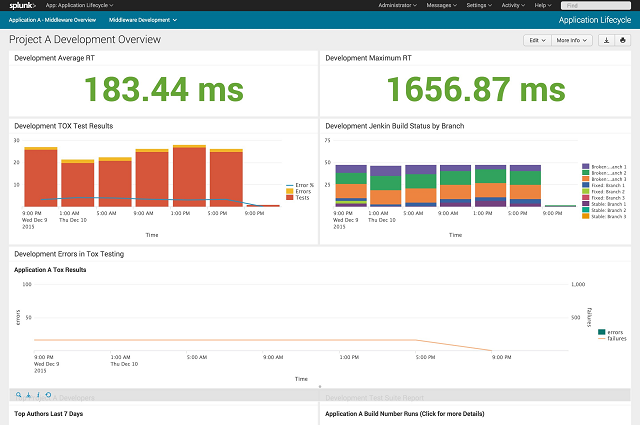This screenshot has width=640, height=425.
Task: Toggle the errors series legend entry
Action: (x=611, y=332)
